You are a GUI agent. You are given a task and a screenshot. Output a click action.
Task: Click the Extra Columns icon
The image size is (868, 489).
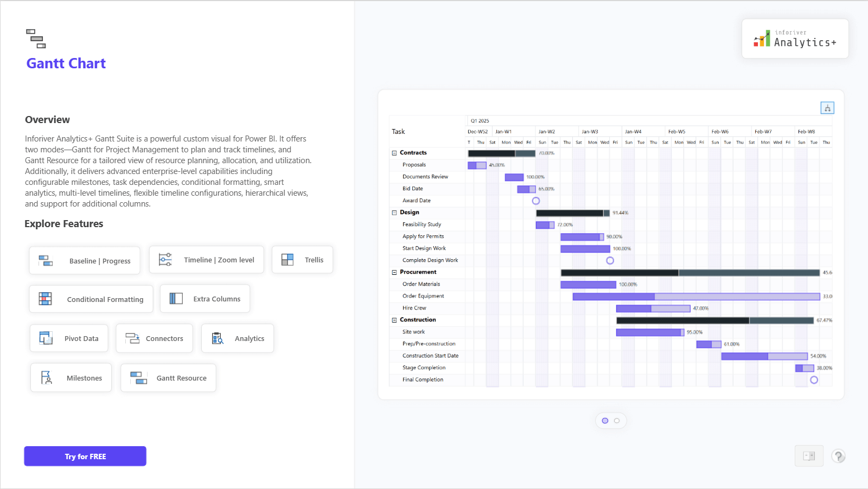[x=176, y=299]
